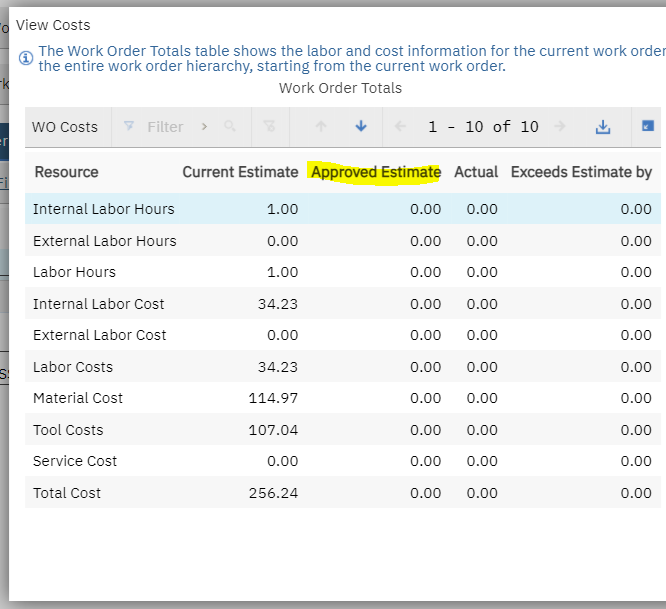Collapse table with blue minimize square icon

click(648, 126)
